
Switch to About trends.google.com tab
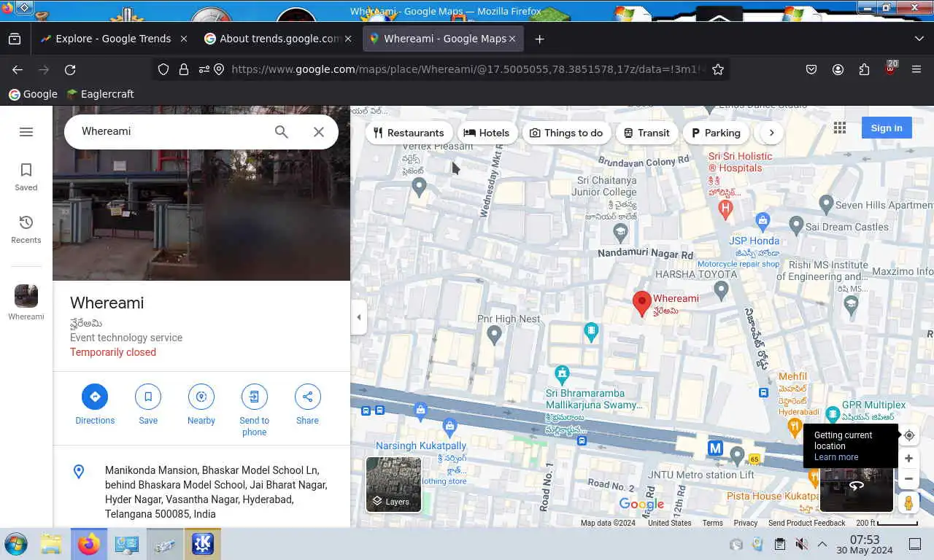pyautogui.click(x=279, y=39)
